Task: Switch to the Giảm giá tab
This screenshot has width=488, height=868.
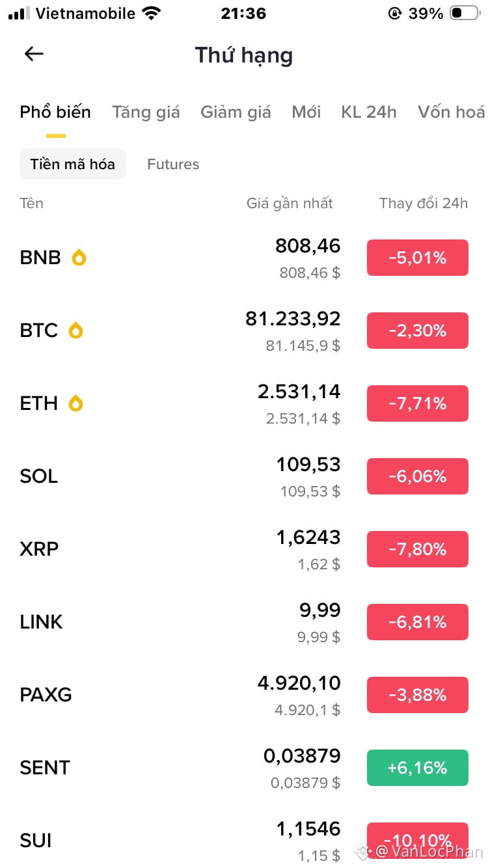Action: point(236,112)
